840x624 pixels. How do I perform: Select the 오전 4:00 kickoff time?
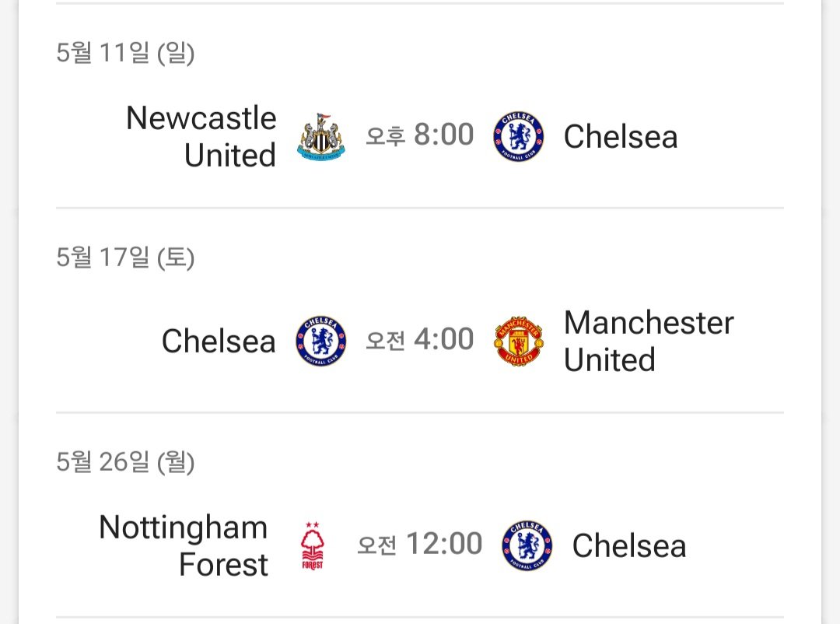click(x=419, y=339)
